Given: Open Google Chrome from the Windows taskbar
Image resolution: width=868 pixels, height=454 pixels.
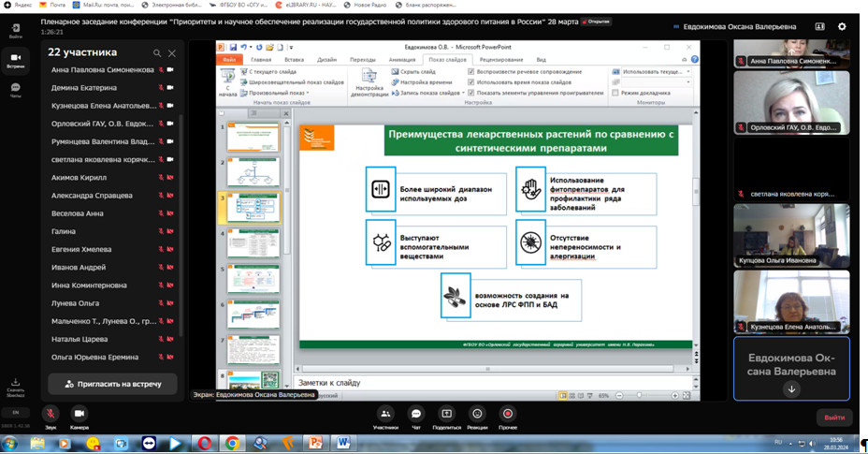Looking at the screenshot, I should [x=231, y=443].
